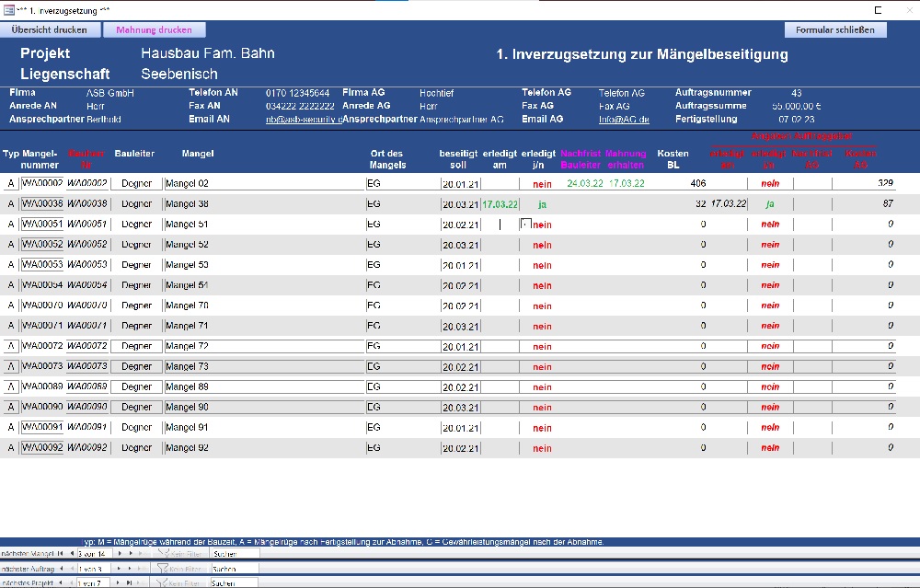Image resolution: width=920 pixels, height=588 pixels.
Task: Select the Mangelnummer field WA00092
Action: click(42, 448)
